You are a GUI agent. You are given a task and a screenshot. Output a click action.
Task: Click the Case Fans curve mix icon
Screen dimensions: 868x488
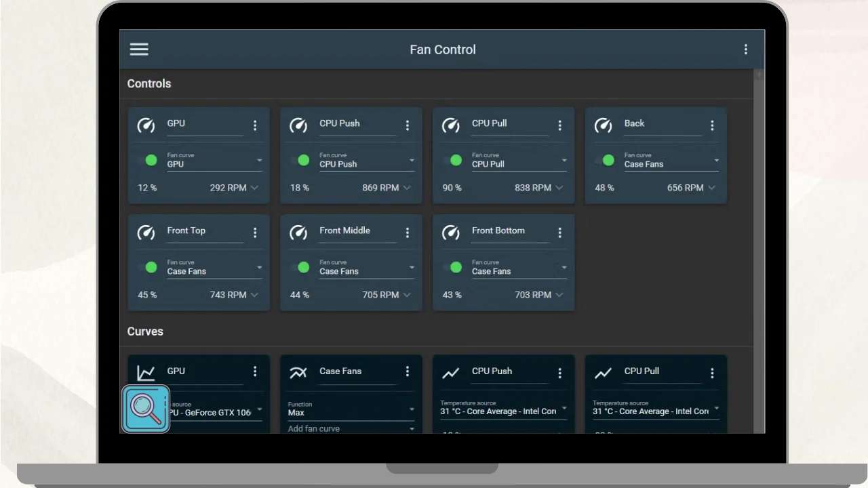coord(298,373)
